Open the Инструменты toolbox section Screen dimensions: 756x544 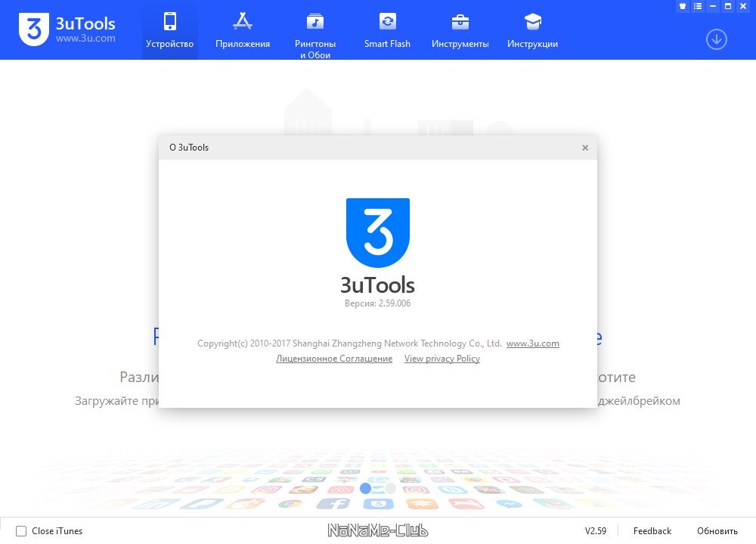tap(460, 30)
